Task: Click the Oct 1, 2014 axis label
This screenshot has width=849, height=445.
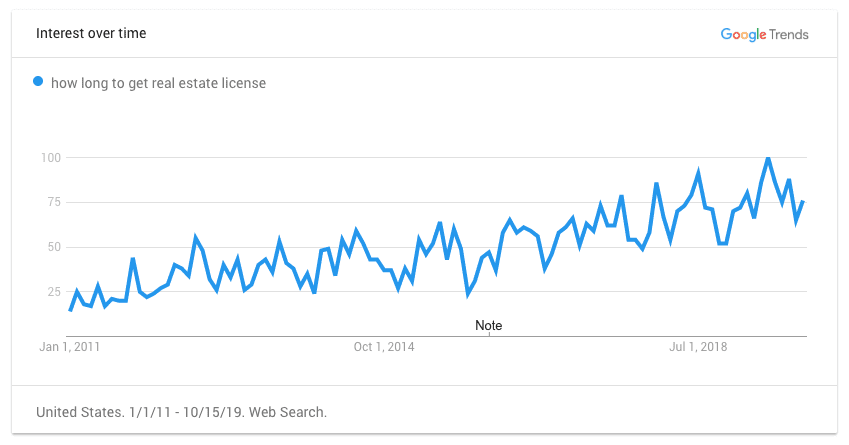Action: click(384, 347)
